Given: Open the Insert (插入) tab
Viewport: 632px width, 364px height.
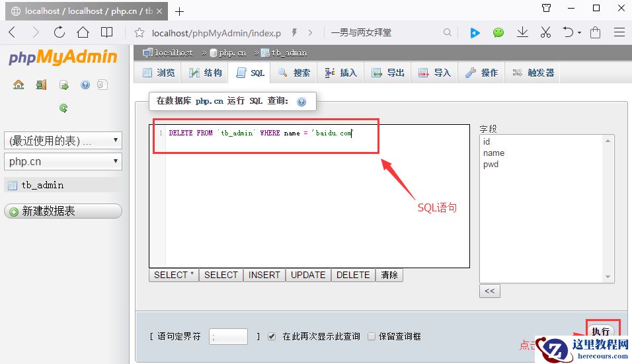Looking at the screenshot, I should (x=341, y=73).
